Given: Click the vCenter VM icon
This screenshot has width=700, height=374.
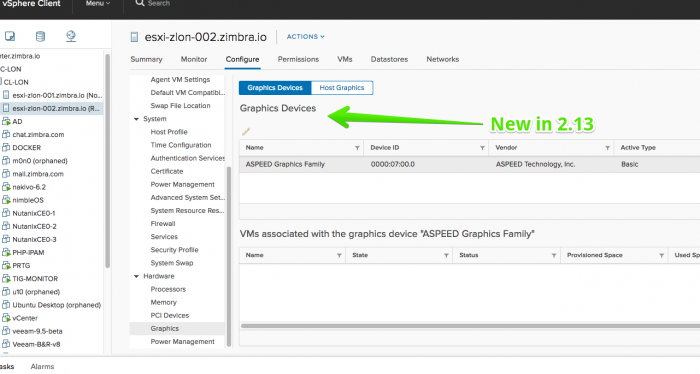Looking at the screenshot, I should (x=6, y=318).
